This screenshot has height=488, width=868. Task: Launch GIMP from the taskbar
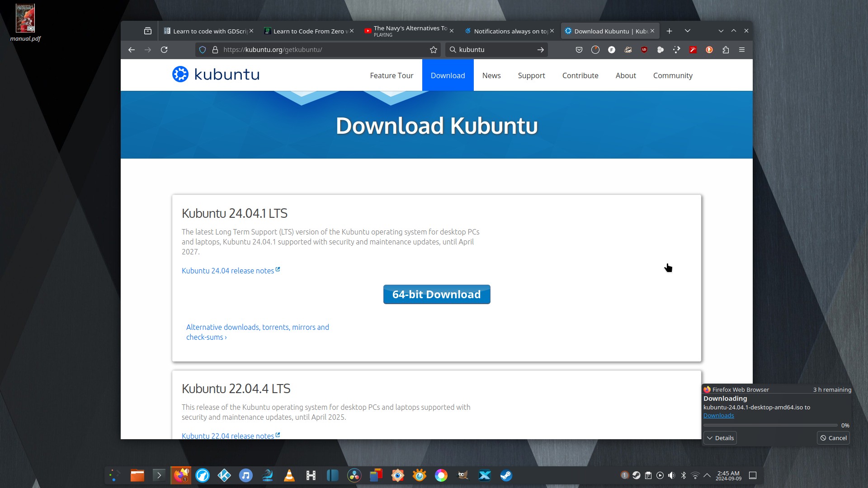(463, 475)
